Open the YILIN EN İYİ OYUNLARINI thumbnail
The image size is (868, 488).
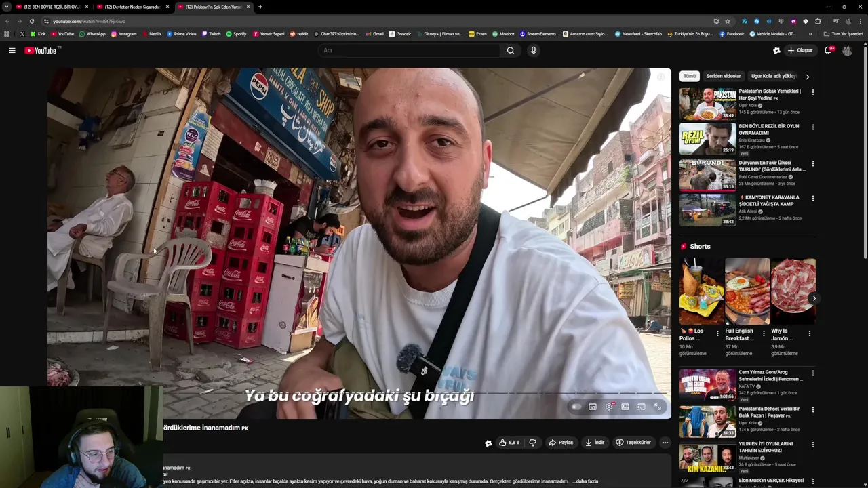[707, 457]
